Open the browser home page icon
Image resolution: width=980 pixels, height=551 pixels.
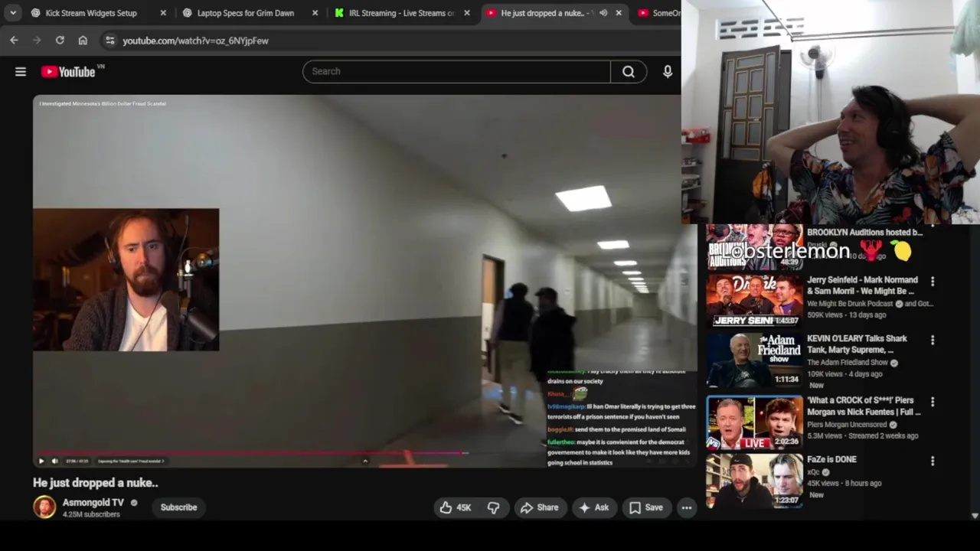tap(83, 41)
